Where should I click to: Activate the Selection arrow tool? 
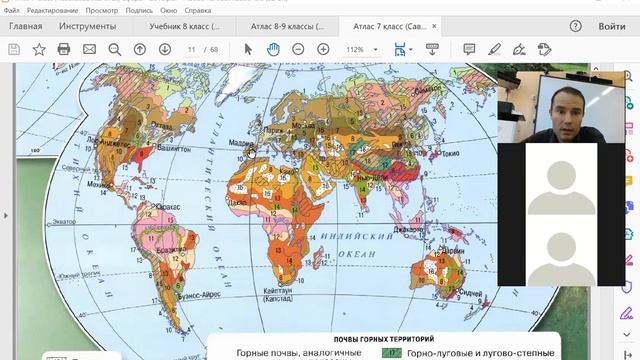point(248,50)
